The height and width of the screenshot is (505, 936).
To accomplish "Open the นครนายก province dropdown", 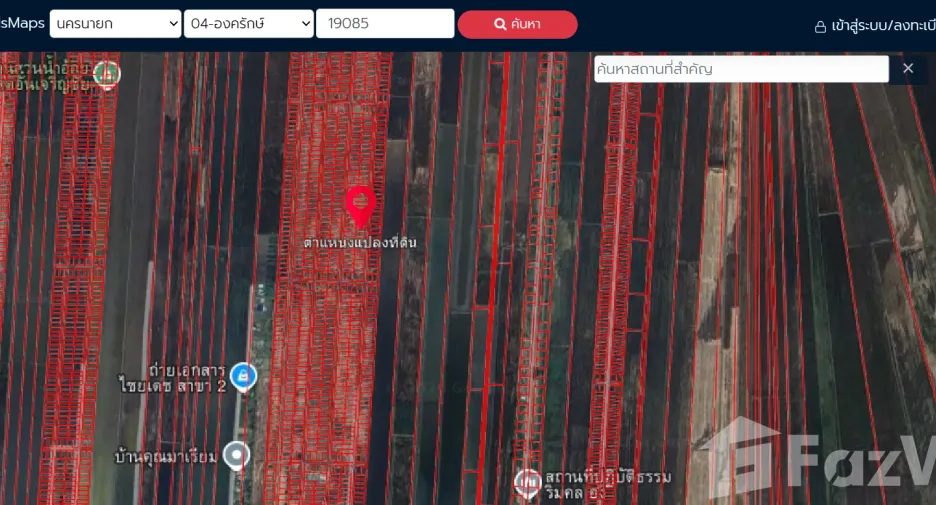I will (115, 24).
